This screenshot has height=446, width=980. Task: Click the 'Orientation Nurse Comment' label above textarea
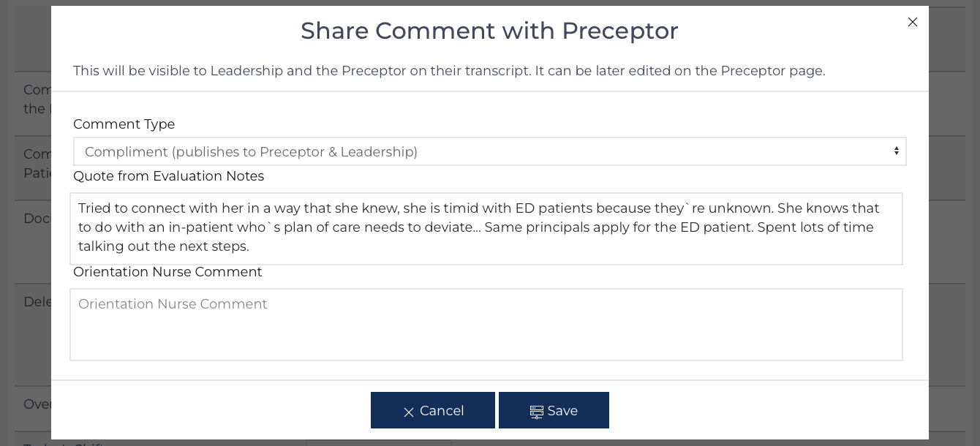(167, 272)
